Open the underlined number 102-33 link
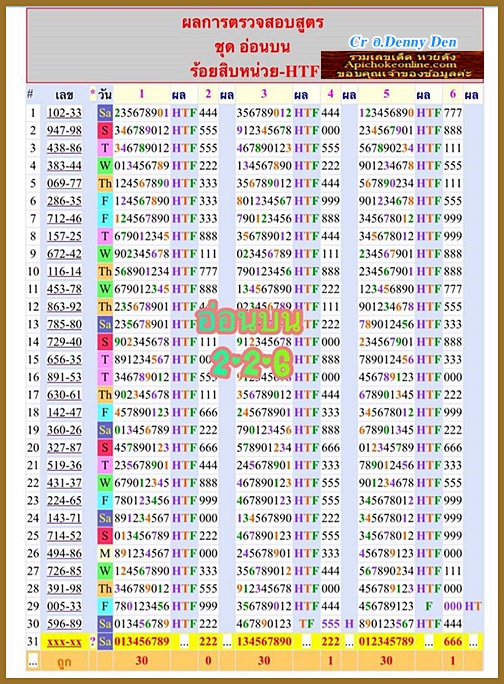The height and width of the screenshot is (684, 504). coord(64,113)
